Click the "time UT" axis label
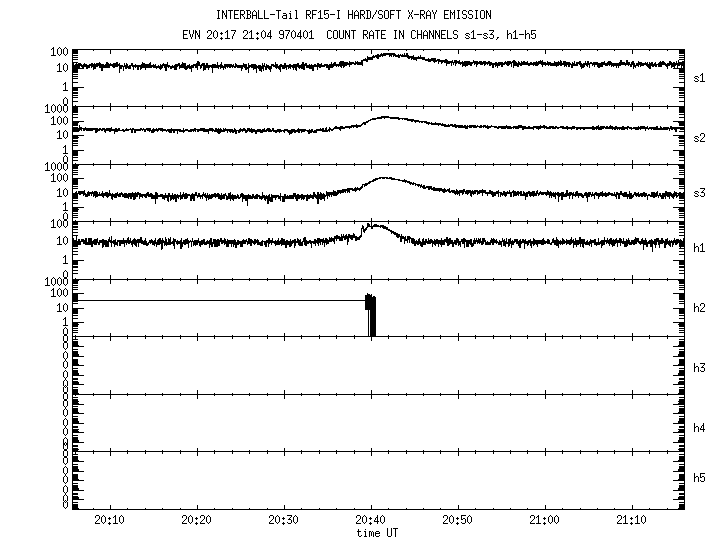Screen dimensions: 720x550 click(x=380, y=533)
